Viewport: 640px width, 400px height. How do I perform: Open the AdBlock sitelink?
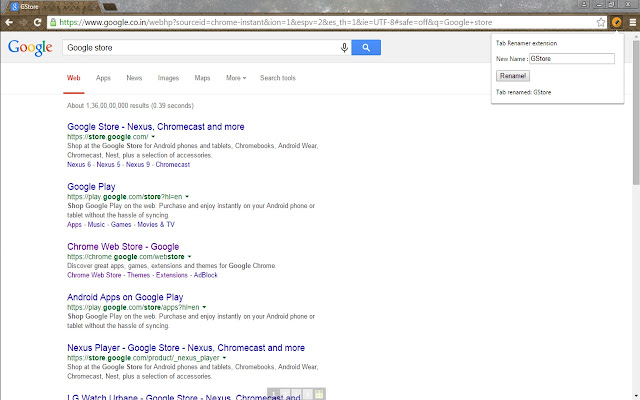pyautogui.click(x=206, y=275)
